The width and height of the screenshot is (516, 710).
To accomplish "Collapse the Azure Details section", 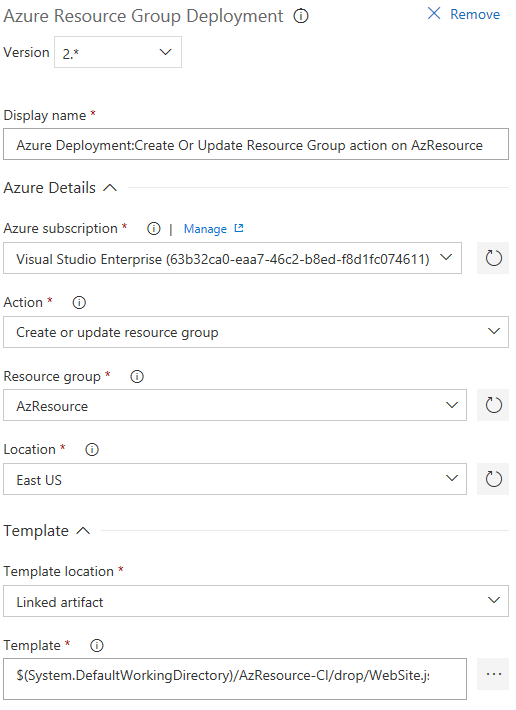I will pos(110,187).
